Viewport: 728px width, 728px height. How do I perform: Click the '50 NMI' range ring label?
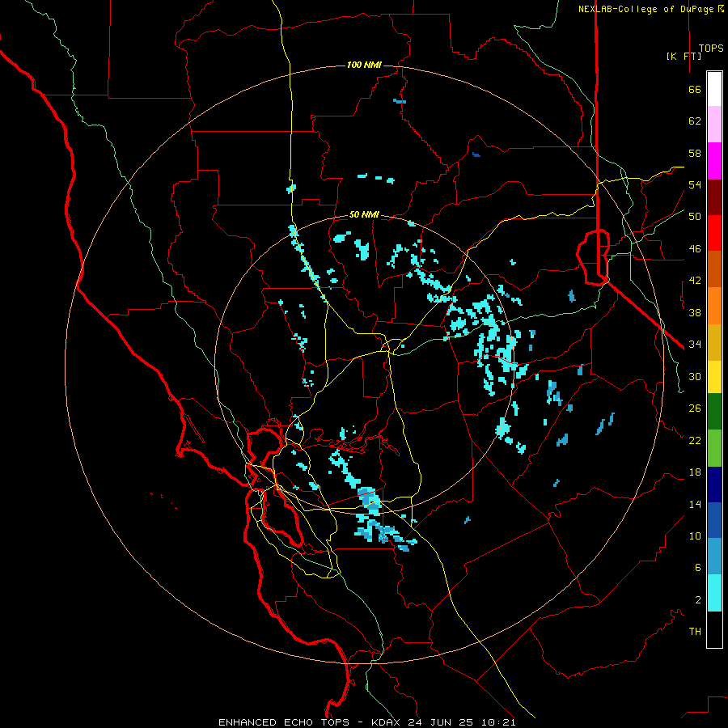tap(364, 214)
